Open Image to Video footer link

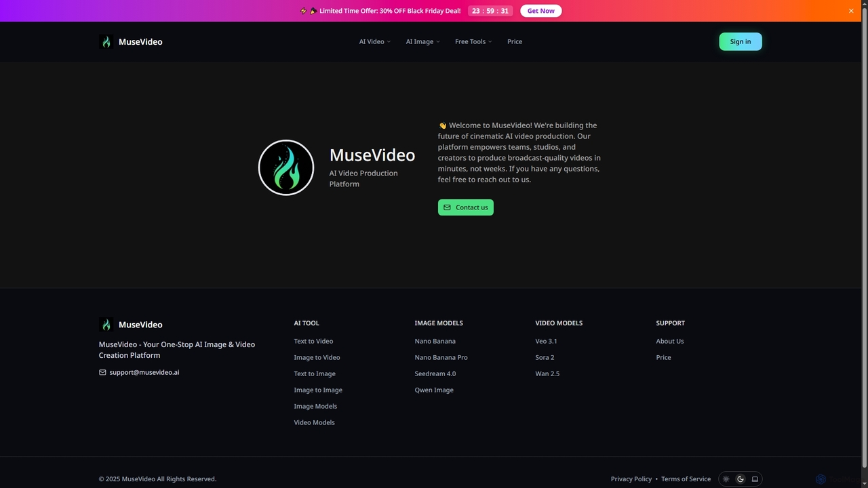[317, 357]
